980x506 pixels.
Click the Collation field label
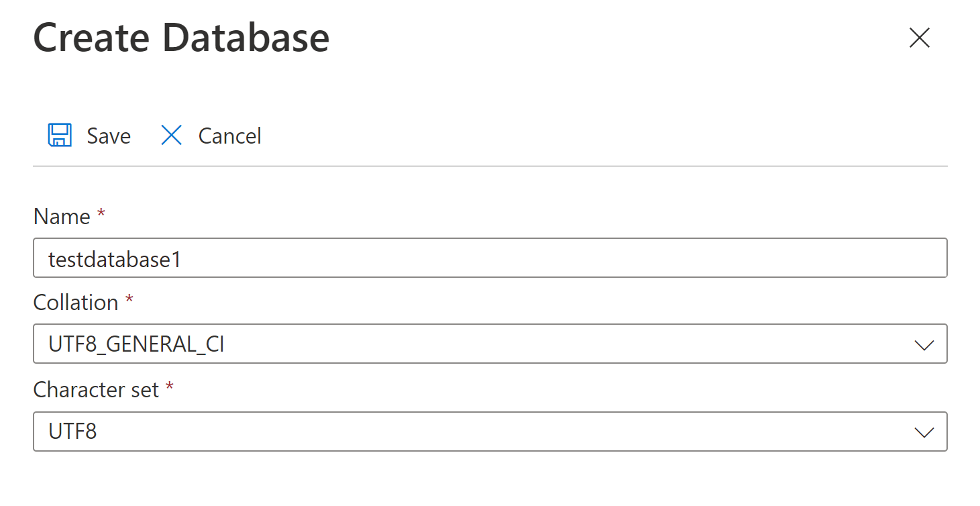(74, 302)
